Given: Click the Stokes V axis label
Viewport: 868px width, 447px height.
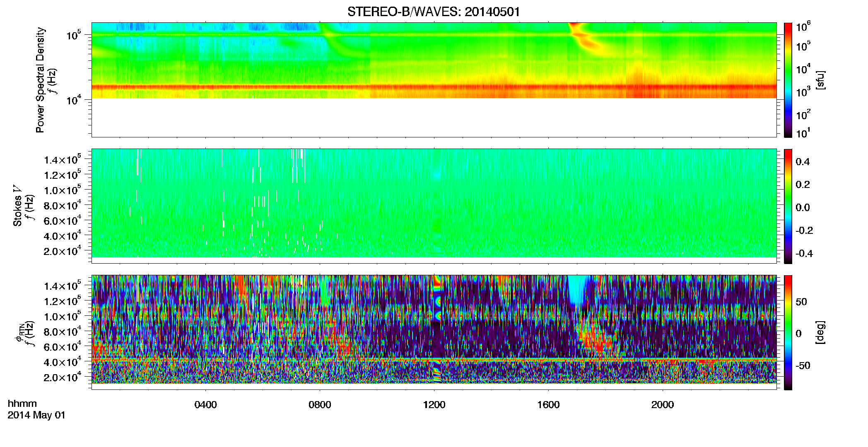Looking at the screenshot, I should pos(17,206).
